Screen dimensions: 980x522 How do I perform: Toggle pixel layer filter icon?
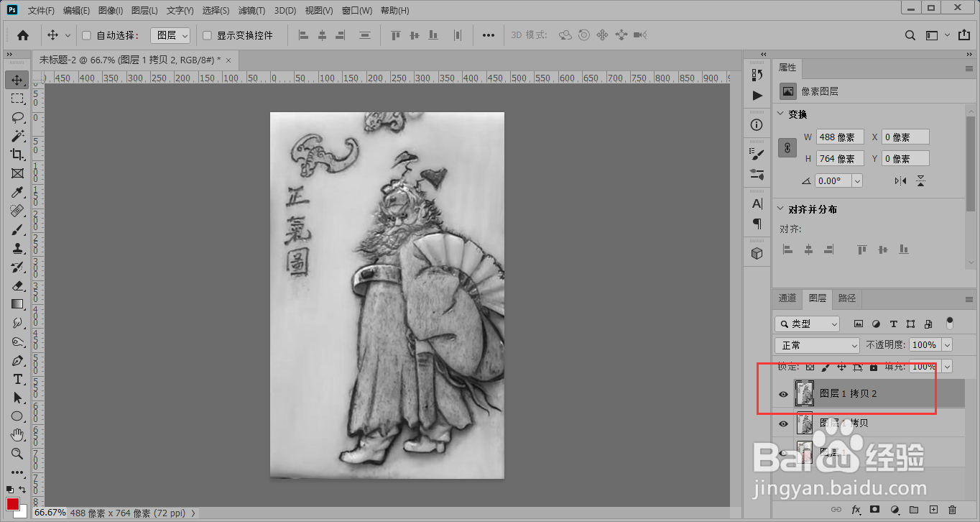click(858, 324)
